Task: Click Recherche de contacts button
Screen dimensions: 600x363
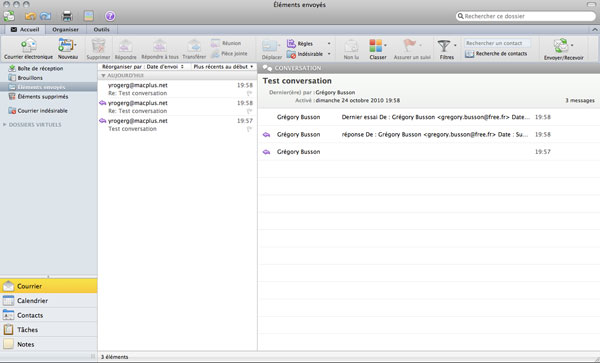Action: pyautogui.click(x=496, y=54)
